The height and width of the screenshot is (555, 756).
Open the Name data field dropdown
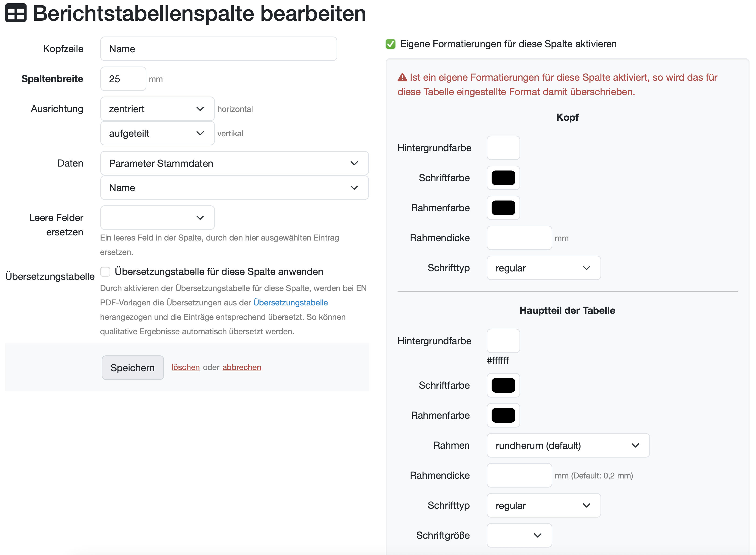pos(234,188)
